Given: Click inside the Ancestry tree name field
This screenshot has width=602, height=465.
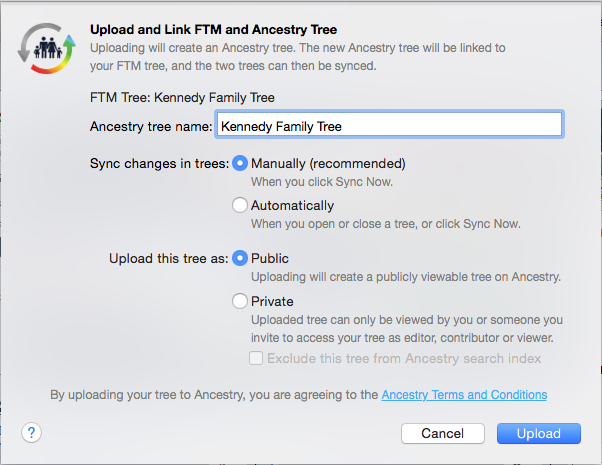Looking at the screenshot, I should [x=389, y=124].
